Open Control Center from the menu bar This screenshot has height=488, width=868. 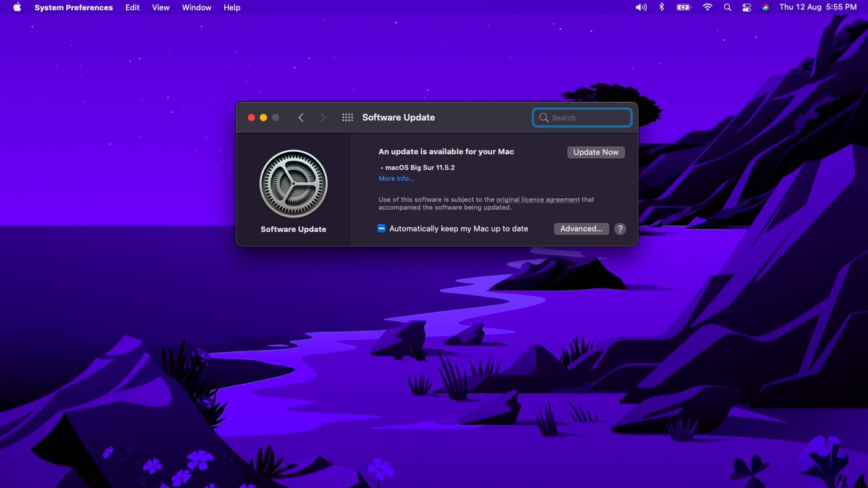(x=746, y=7)
